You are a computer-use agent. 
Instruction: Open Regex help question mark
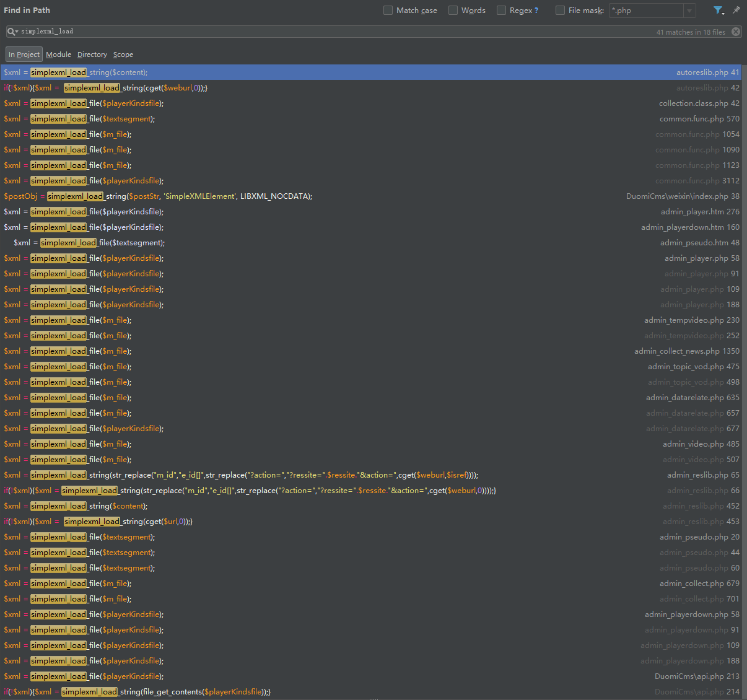[x=536, y=11]
